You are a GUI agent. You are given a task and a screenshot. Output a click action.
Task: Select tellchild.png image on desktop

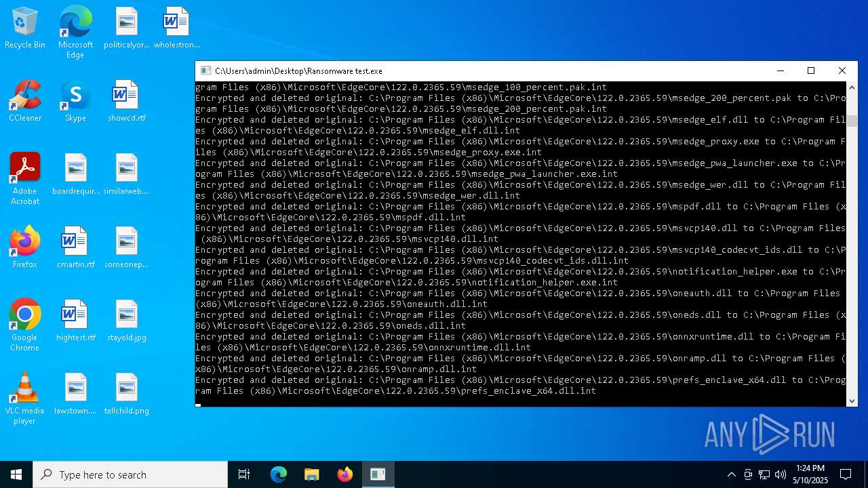click(x=126, y=394)
